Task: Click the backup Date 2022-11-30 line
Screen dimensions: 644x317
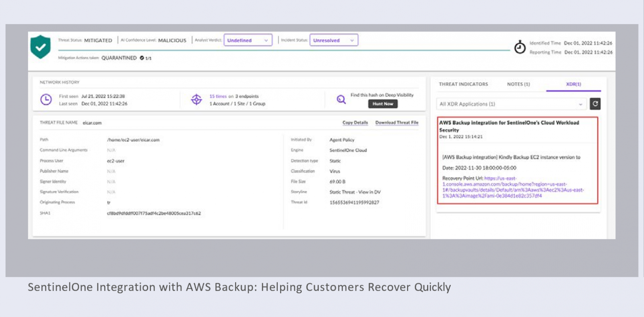Action: pos(479,168)
